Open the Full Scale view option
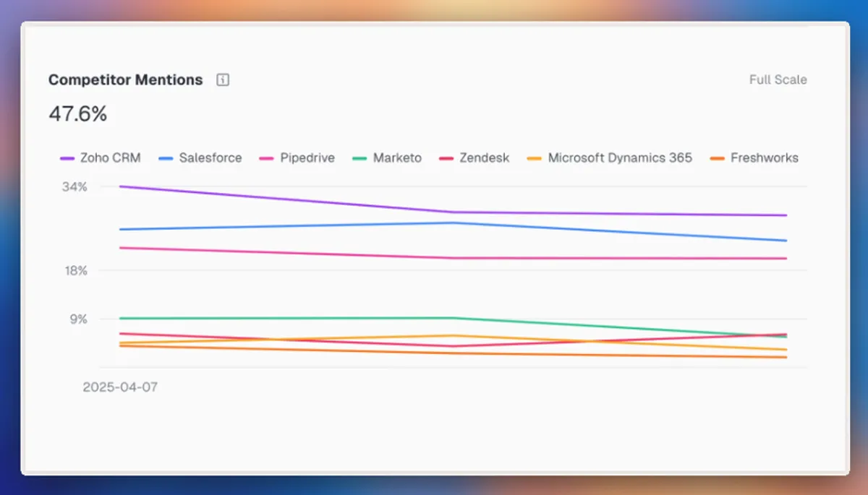868x495 pixels. pyautogui.click(x=778, y=79)
